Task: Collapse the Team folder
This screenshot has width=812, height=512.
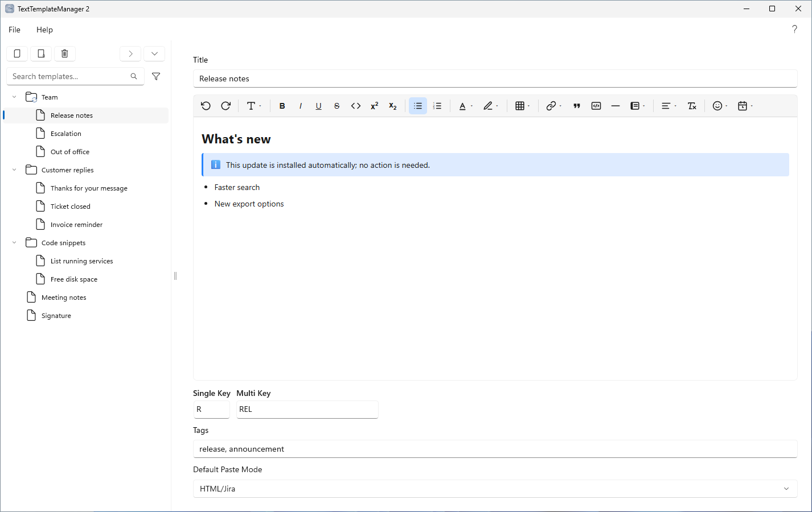Action: point(14,97)
